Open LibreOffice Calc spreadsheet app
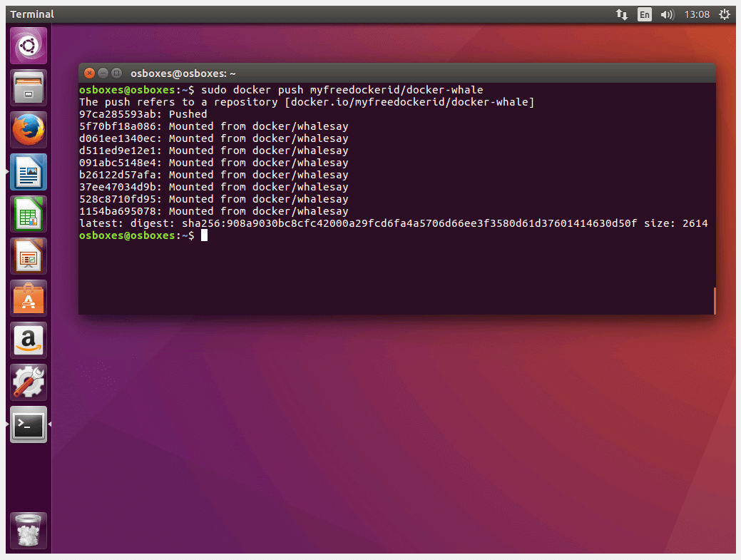This screenshot has width=741, height=560. [x=29, y=214]
